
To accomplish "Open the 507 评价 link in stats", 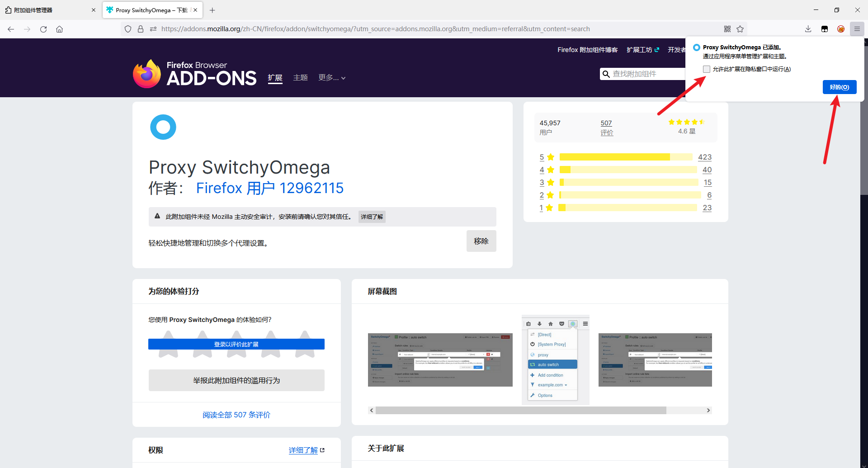I will 607,128.
